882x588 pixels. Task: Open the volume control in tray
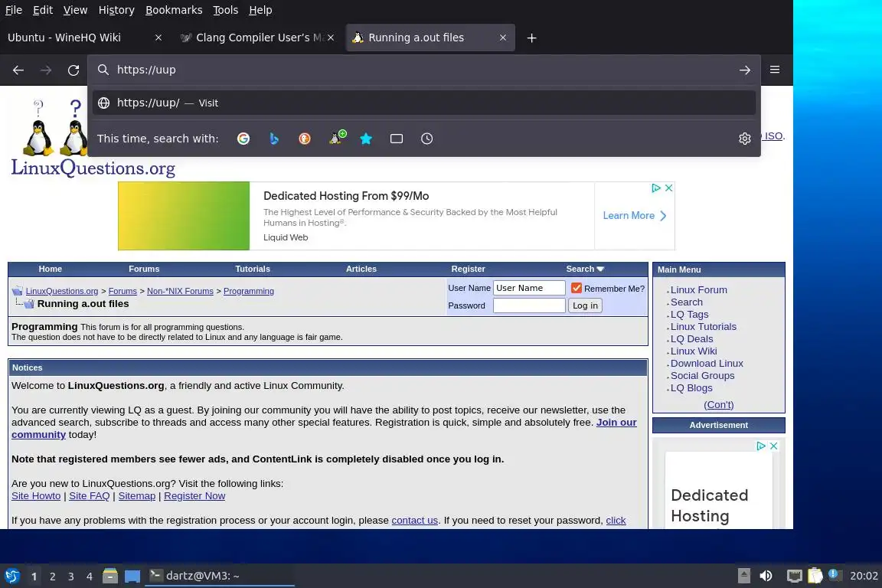point(766,576)
